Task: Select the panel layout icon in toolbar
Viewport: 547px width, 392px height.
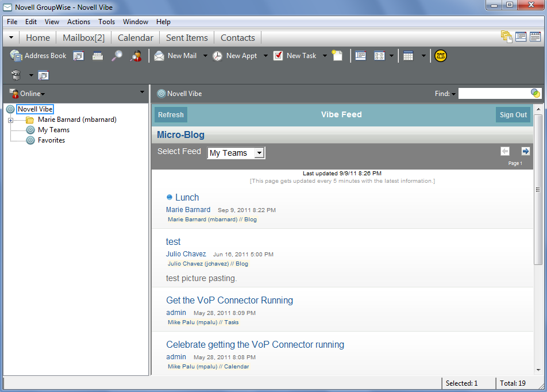Action: pyautogui.click(x=360, y=56)
